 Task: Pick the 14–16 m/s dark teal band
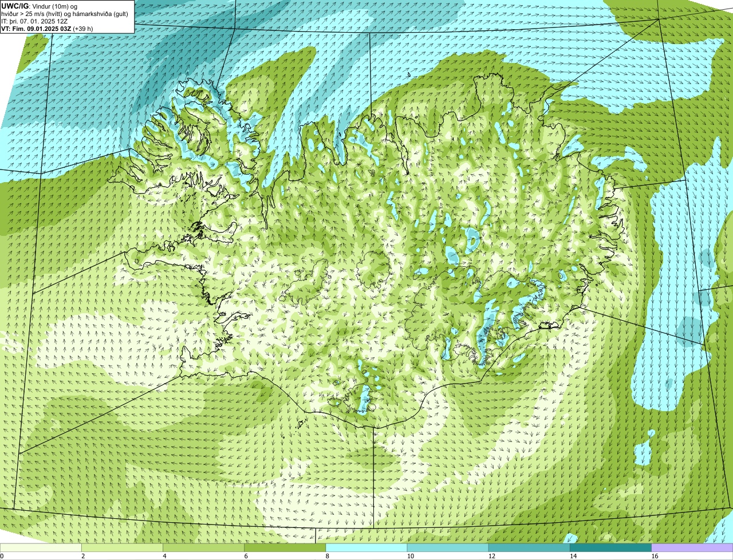click(x=611, y=547)
